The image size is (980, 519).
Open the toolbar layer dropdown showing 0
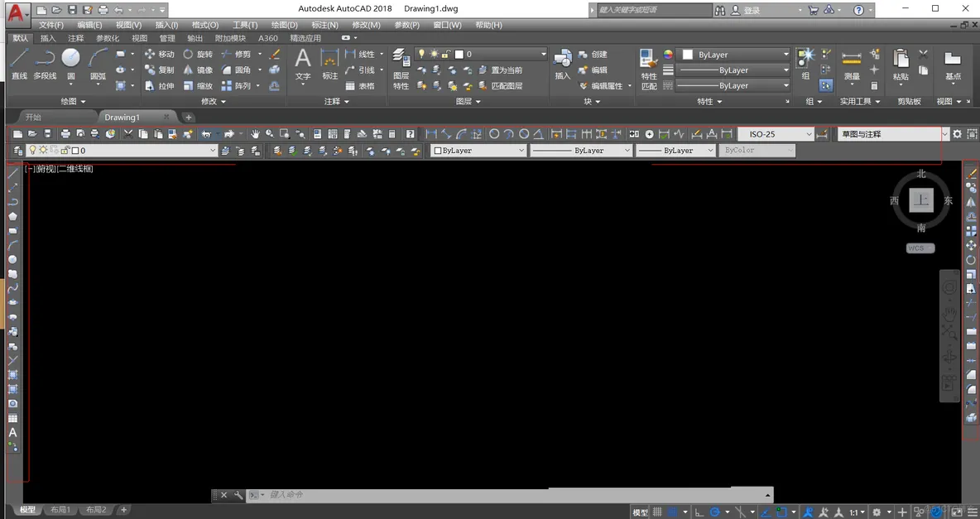(x=122, y=150)
